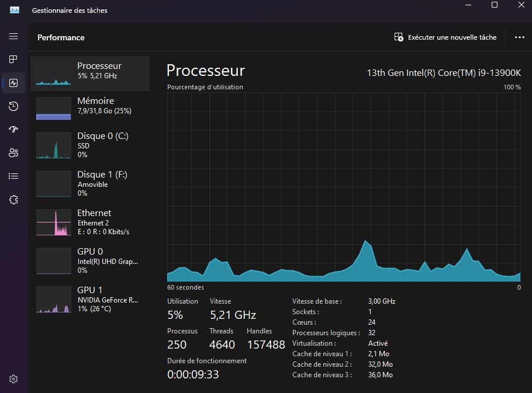Click the Cœurs value 24
532x393 pixels.
click(x=372, y=322)
